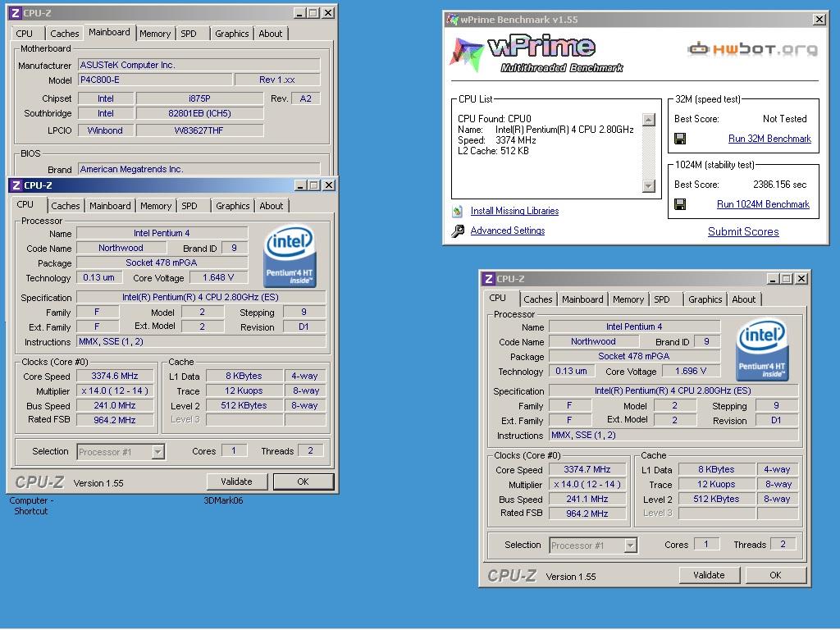Click Bus Speed value 241.1 MHz
The height and width of the screenshot is (630, 840).
click(587, 499)
